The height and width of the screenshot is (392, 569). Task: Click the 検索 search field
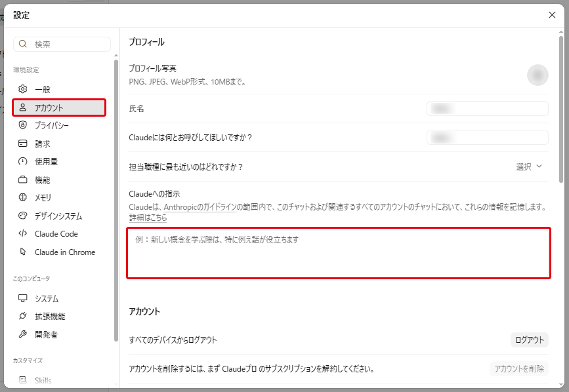(x=62, y=44)
